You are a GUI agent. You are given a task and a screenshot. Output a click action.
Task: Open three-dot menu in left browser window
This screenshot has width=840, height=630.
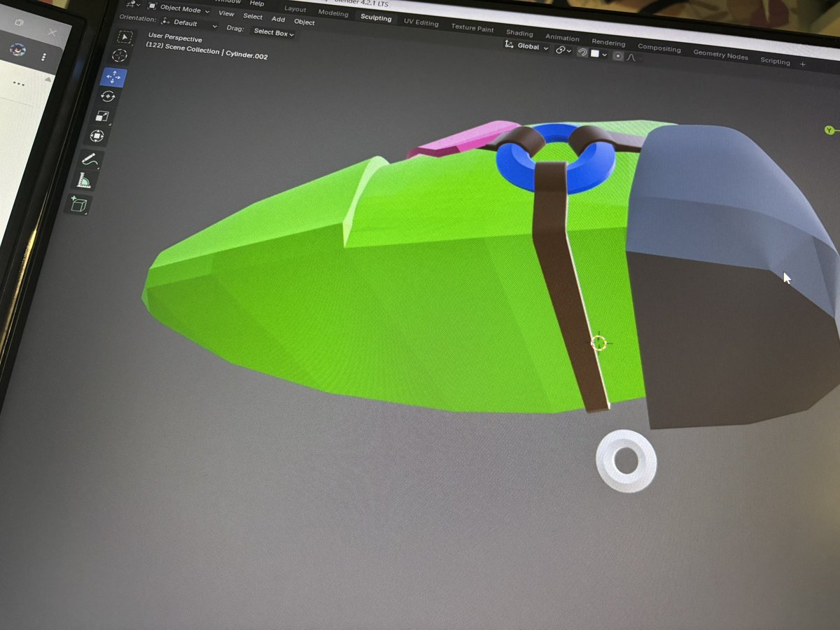[44, 57]
